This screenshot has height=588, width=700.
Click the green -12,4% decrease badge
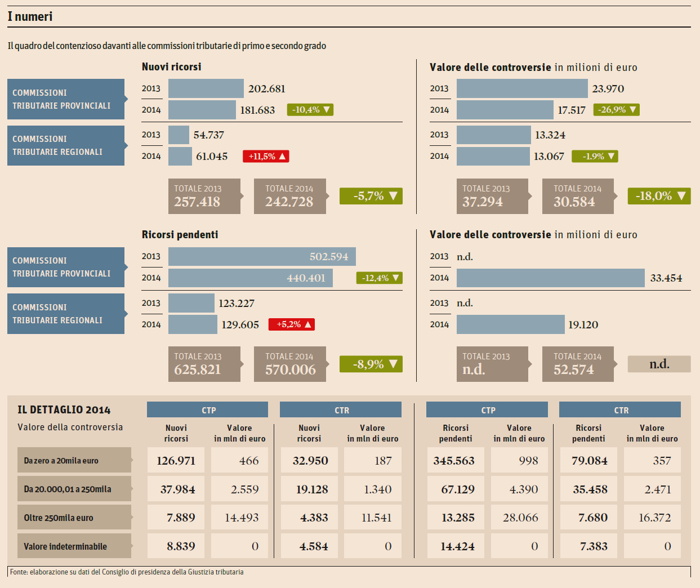(x=379, y=278)
